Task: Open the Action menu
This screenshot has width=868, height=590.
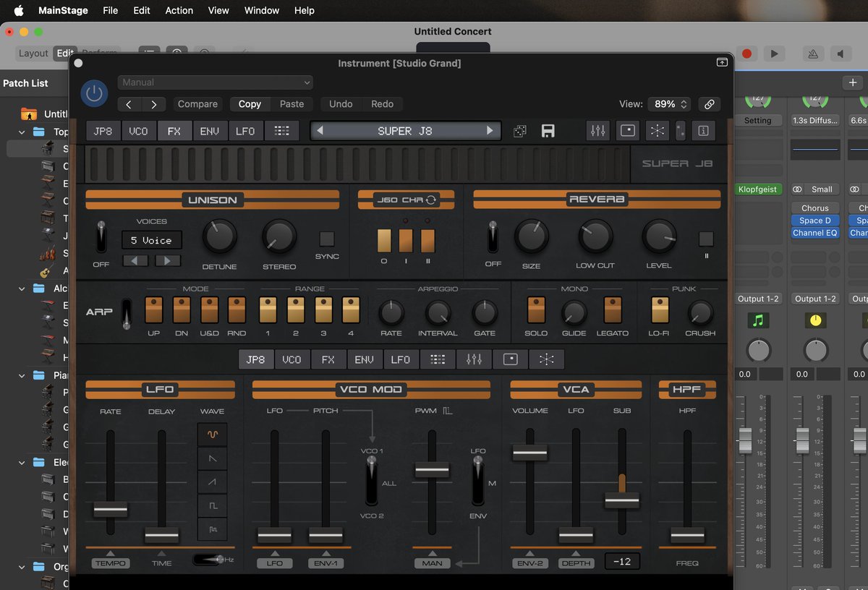Action: 179,10
